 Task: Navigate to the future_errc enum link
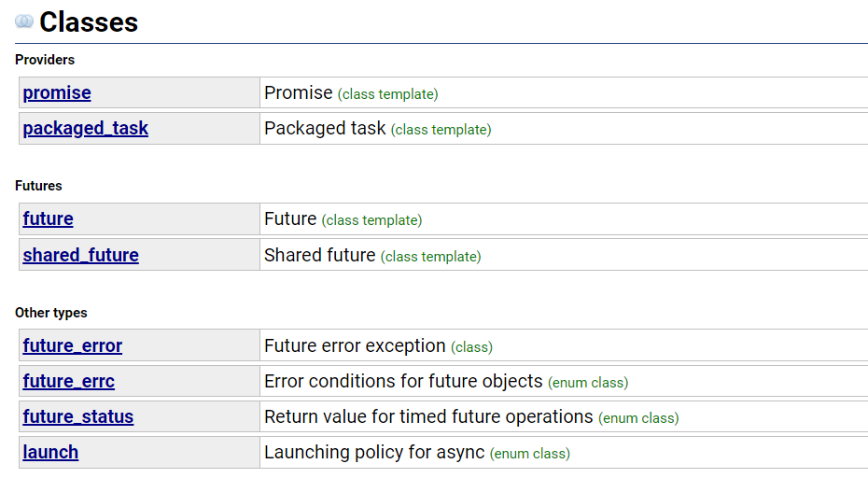[68, 382]
